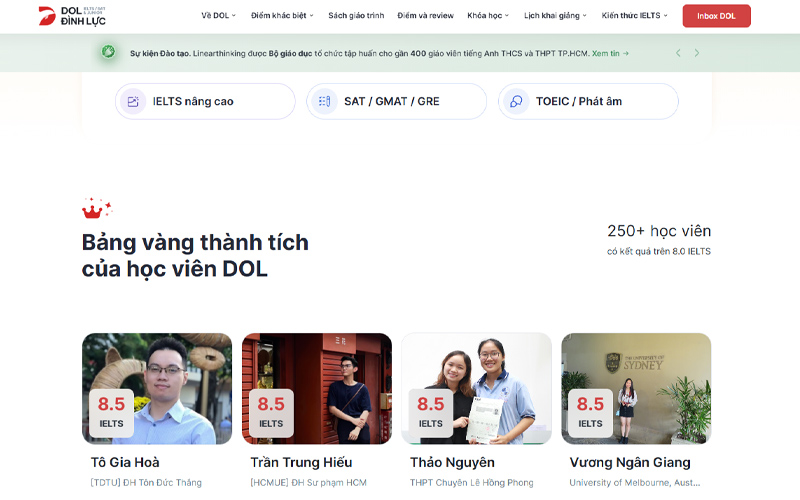Image resolution: width=800 pixels, height=500 pixels.
Task: Show previous announcement with left chevron
Action: (x=678, y=53)
